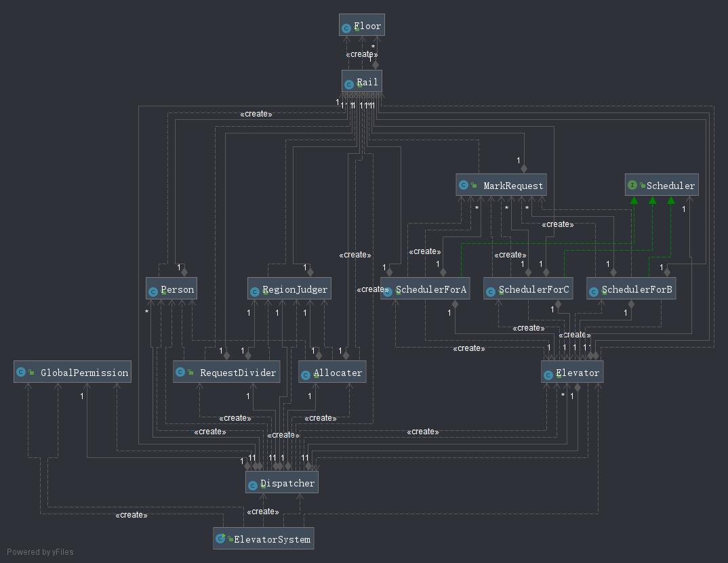Select the SchedulerForB class node
Image resolution: width=728 pixels, height=563 pixels.
[631, 288]
